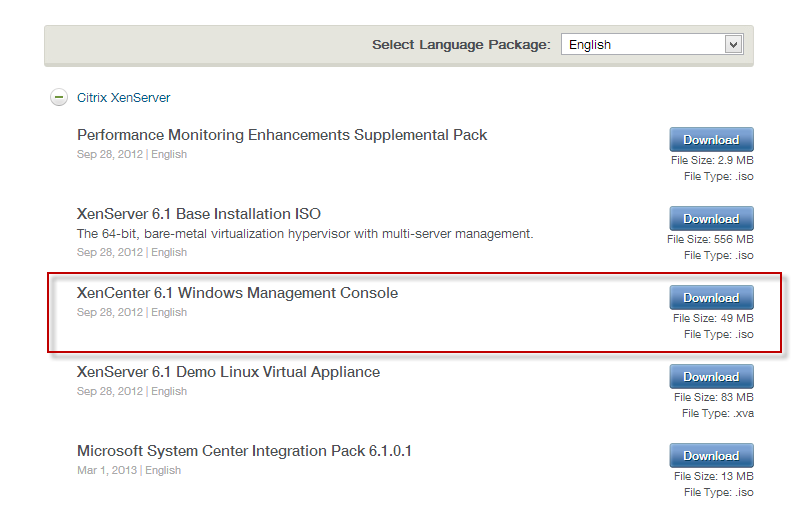Download XenCenter 6.1 Windows Management Console
793x527 pixels.
pyautogui.click(x=710, y=298)
